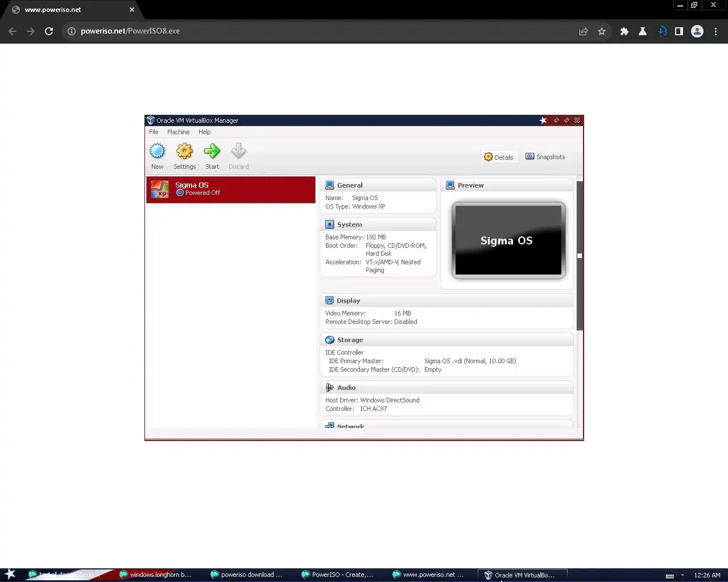Click the 12:26 AM taskbar clock
The width and height of the screenshot is (728, 582).
[707, 575]
